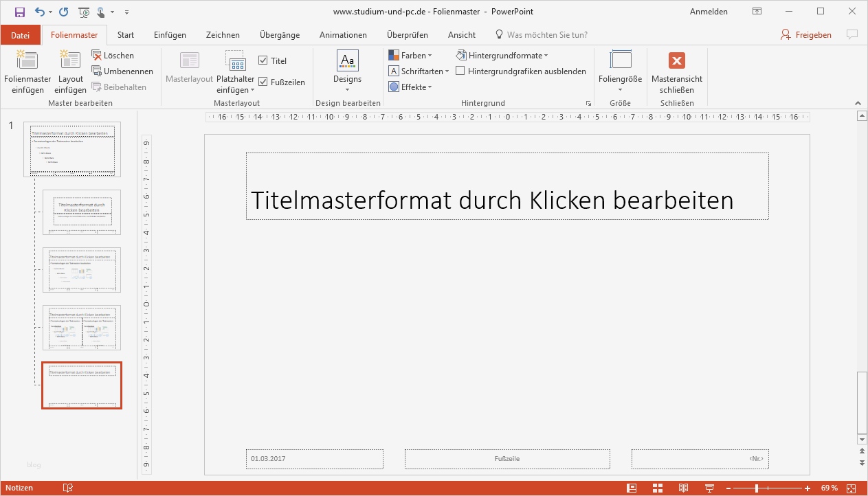Collapse the ribbon arrow
Viewport: 868px width, 496px height.
(x=858, y=103)
